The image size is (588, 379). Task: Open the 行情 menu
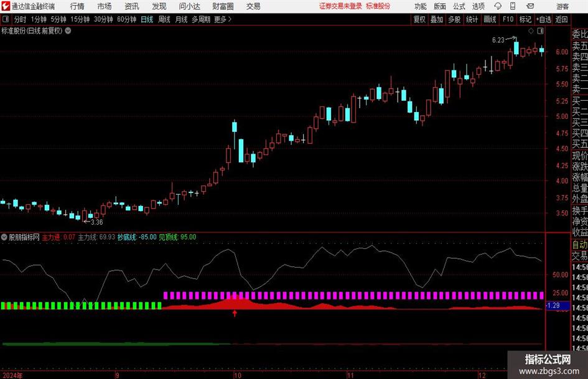click(x=77, y=6)
